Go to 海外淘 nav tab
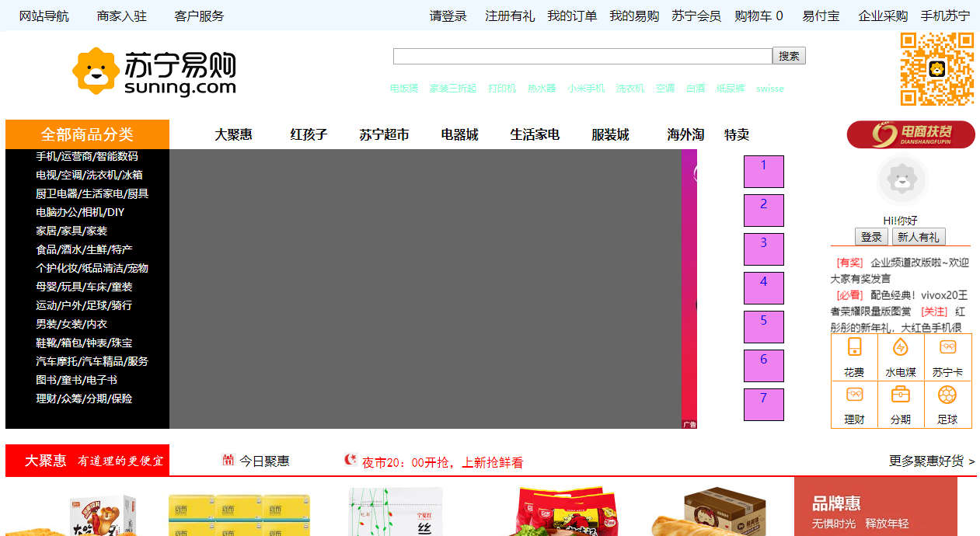 click(685, 134)
